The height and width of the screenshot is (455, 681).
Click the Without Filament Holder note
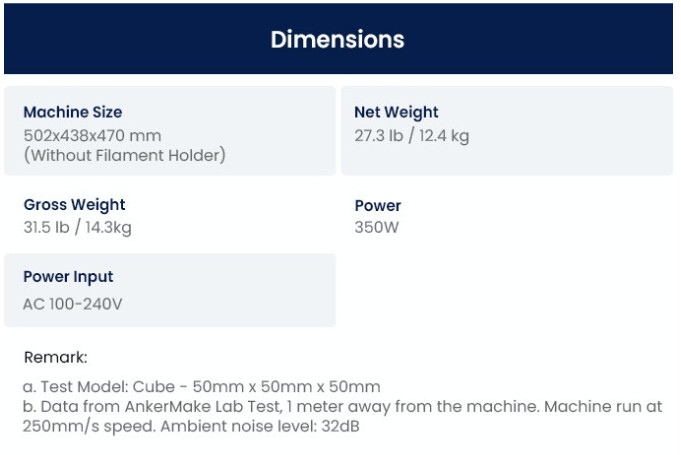click(x=124, y=155)
